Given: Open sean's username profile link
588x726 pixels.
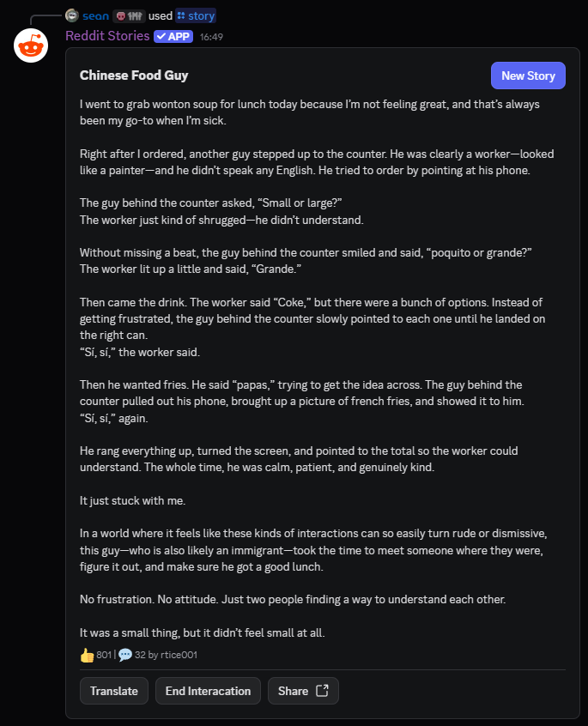Looking at the screenshot, I should (95, 15).
